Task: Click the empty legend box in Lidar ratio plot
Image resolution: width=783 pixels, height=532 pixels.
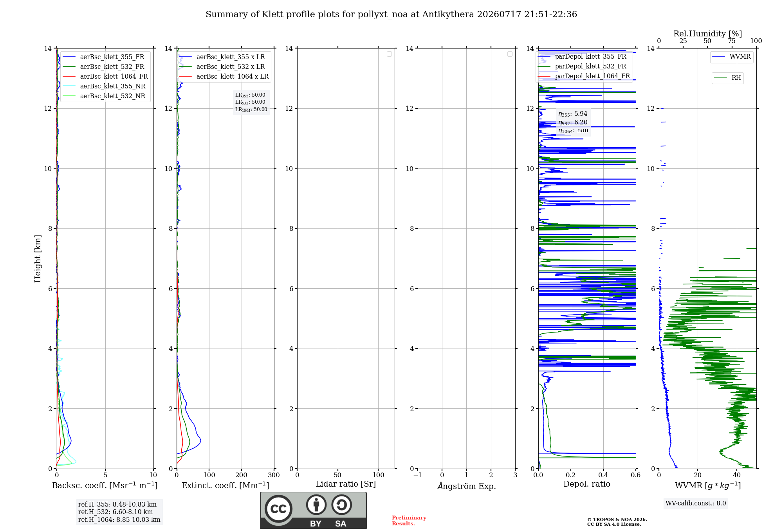Action: point(389,54)
